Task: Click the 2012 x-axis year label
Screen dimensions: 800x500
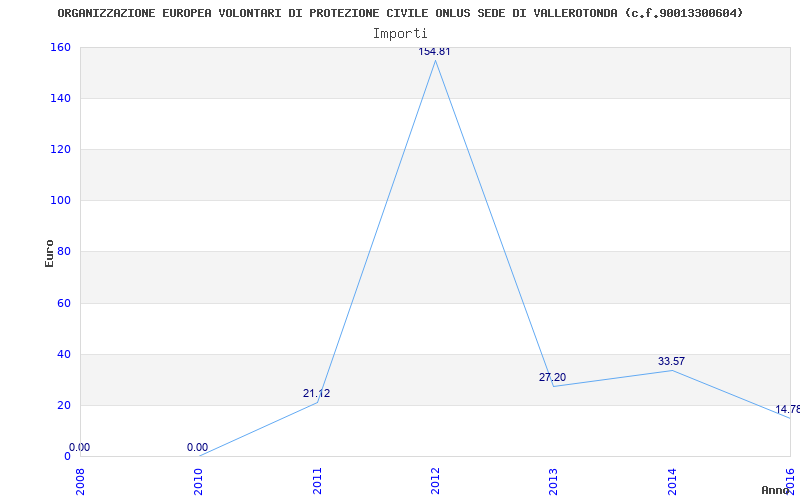Action: point(435,479)
